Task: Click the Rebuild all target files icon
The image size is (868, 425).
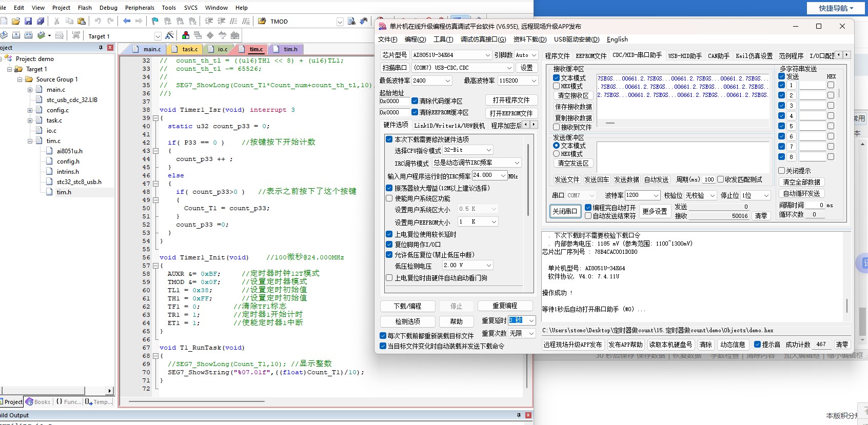Action: [29, 35]
